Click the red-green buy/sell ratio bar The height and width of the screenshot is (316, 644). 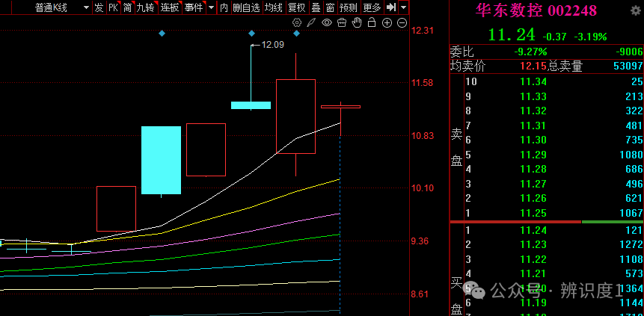point(547,222)
